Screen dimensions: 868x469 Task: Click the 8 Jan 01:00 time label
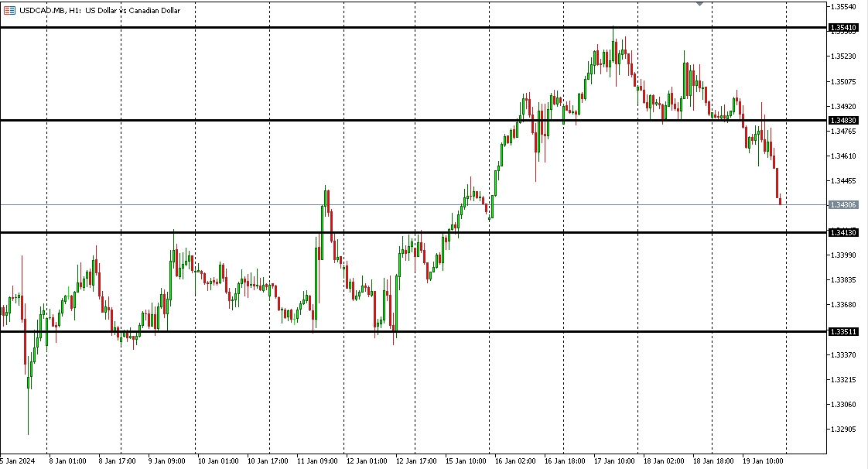point(67,460)
